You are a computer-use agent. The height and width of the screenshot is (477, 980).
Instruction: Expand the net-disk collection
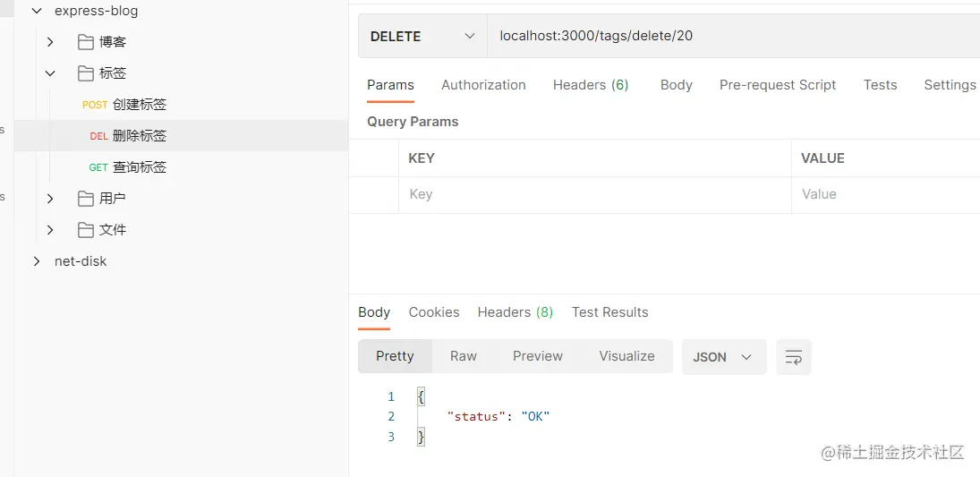(37, 261)
